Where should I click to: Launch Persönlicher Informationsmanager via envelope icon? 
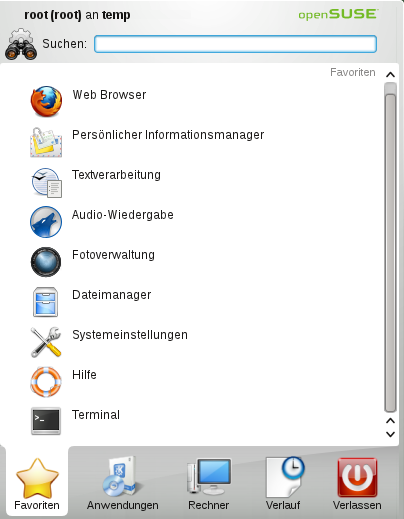46,142
